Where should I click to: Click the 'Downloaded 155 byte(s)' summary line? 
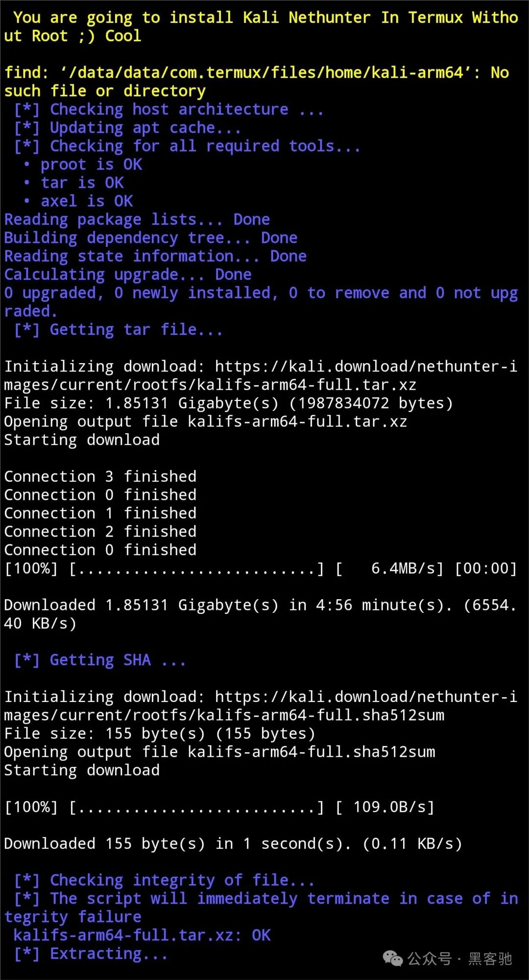(x=233, y=843)
